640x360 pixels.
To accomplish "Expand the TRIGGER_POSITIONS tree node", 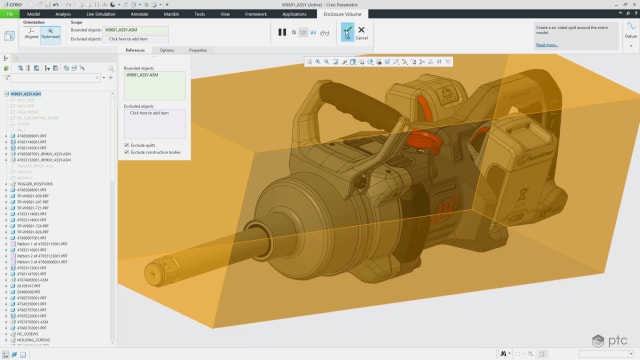I will pyautogui.click(x=6, y=184).
